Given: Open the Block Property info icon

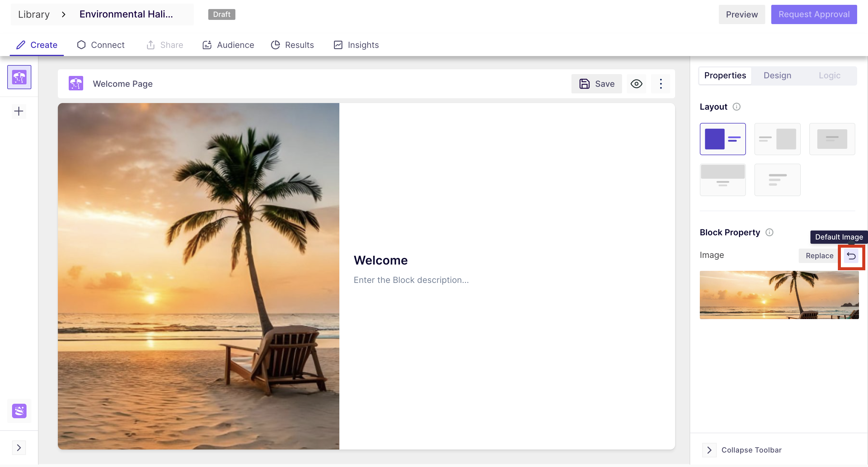Looking at the screenshot, I should pos(769,233).
